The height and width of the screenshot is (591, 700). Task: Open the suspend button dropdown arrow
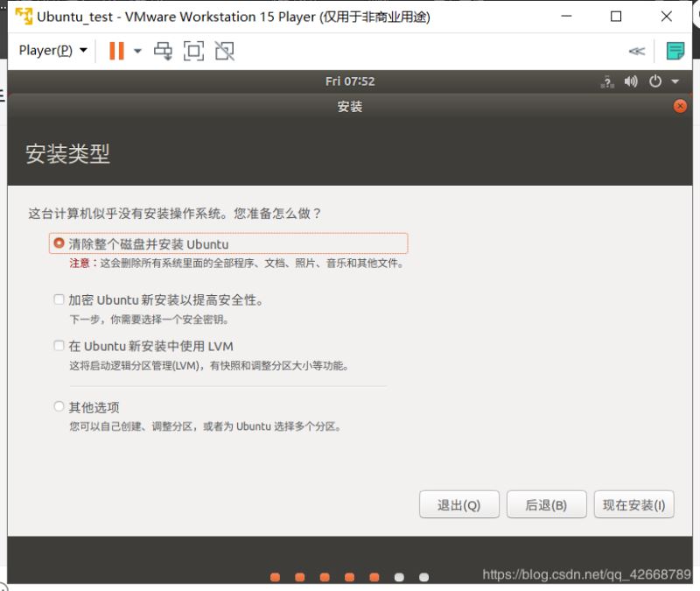tap(136, 51)
